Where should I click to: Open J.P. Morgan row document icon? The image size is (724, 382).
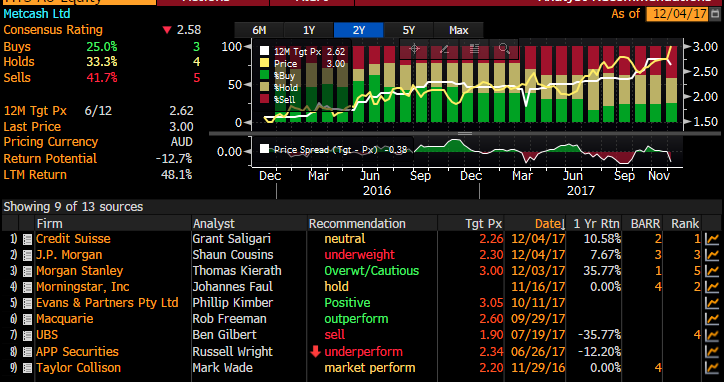[x=27, y=255]
